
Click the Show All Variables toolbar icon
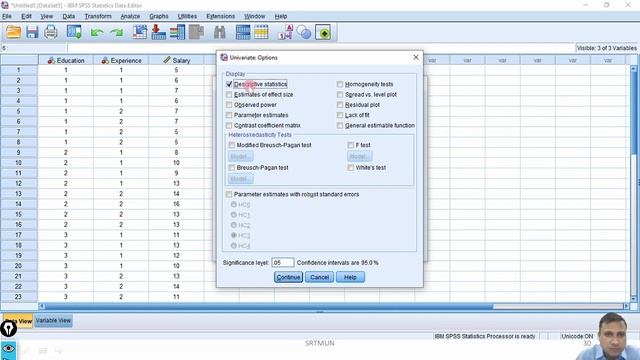click(x=324, y=33)
